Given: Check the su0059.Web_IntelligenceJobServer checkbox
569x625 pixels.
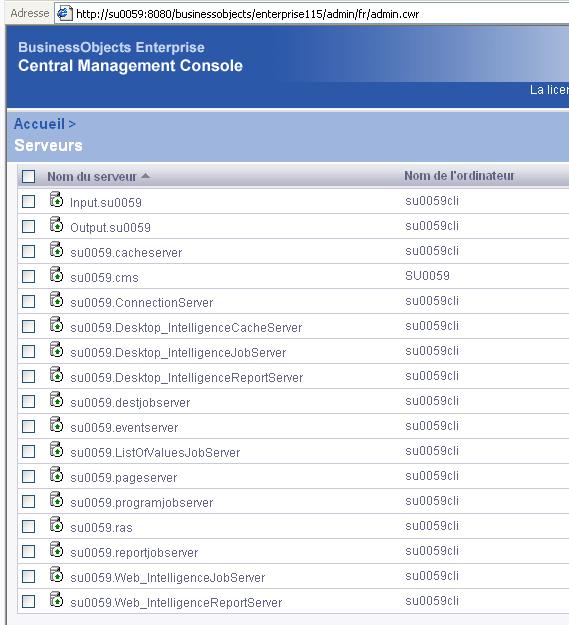Looking at the screenshot, I should point(29,577).
